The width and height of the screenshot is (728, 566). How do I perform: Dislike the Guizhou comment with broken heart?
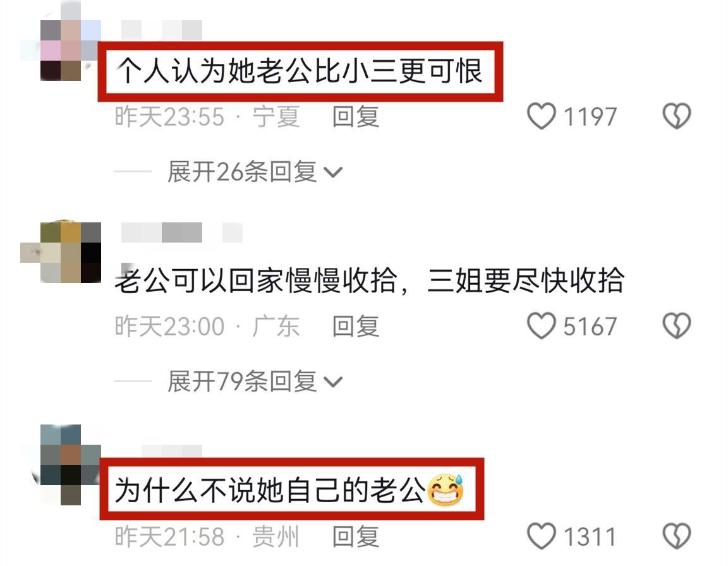click(676, 536)
